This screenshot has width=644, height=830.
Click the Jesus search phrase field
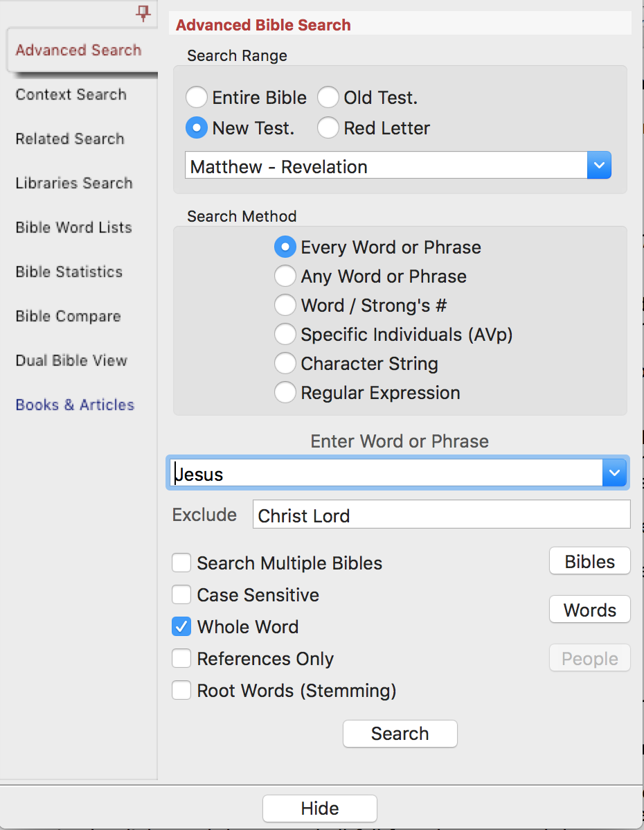coord(386,473)
